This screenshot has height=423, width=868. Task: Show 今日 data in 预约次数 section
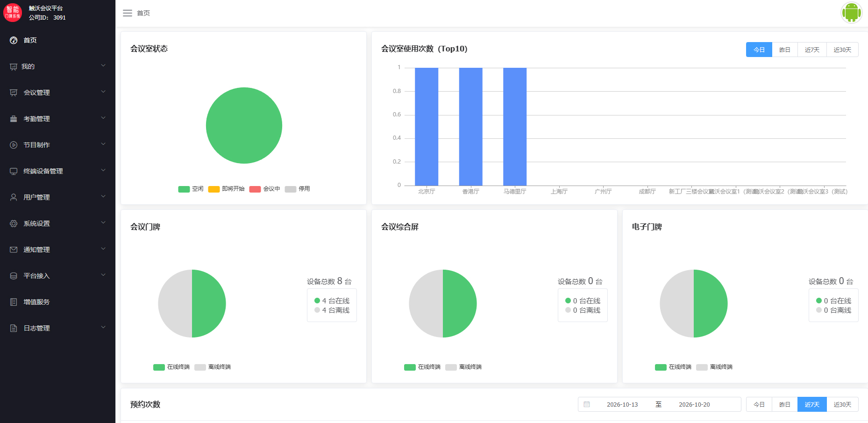759,404
